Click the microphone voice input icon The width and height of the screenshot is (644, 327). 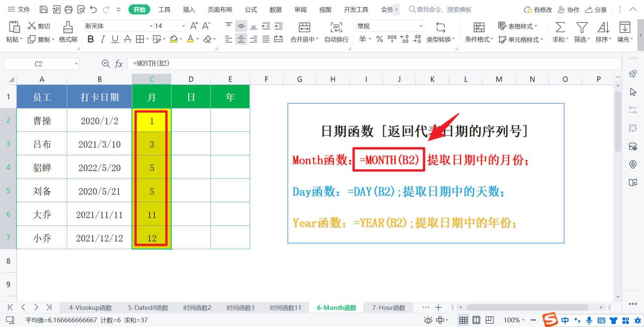point(589,320)
